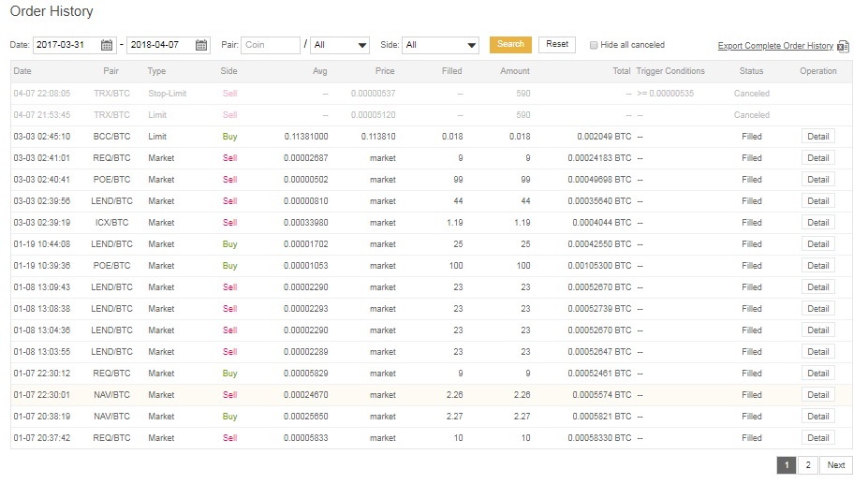Click the Next page button

click(836, 465)
